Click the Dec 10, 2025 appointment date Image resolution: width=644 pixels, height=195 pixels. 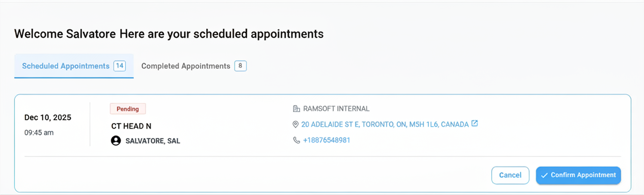click(48, 118)
